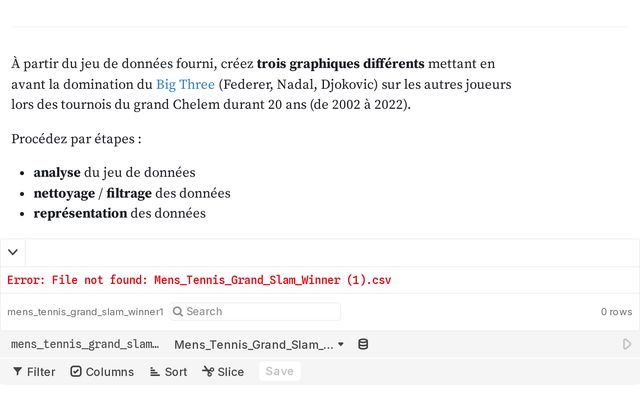
Task: Toggle the Columns selector
Action: 101,372
